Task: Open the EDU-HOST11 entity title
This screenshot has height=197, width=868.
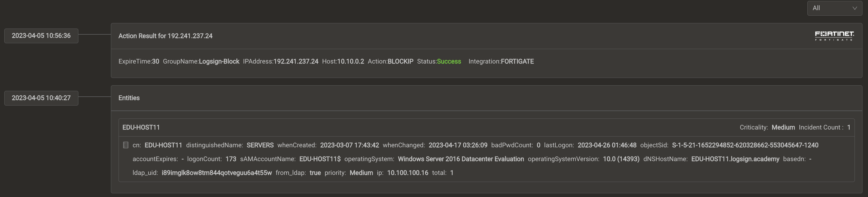Action: click(x=141, y=128)
